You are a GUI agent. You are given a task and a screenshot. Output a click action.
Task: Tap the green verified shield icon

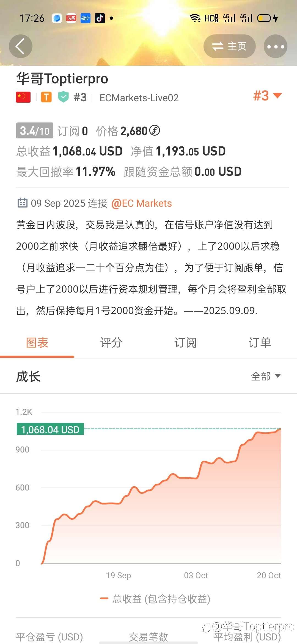[x=64, y=97]
